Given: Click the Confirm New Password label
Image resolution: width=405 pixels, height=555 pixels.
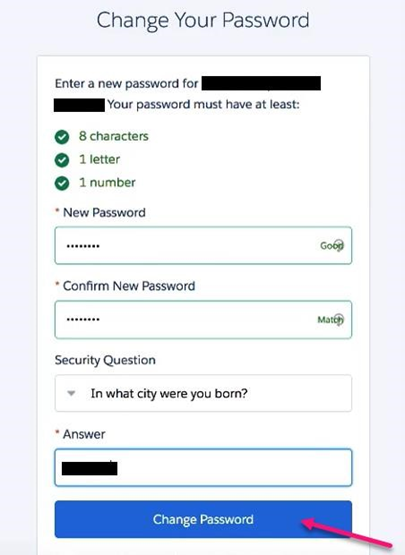Looking at the screenshot, I should [x=129, y=286].
